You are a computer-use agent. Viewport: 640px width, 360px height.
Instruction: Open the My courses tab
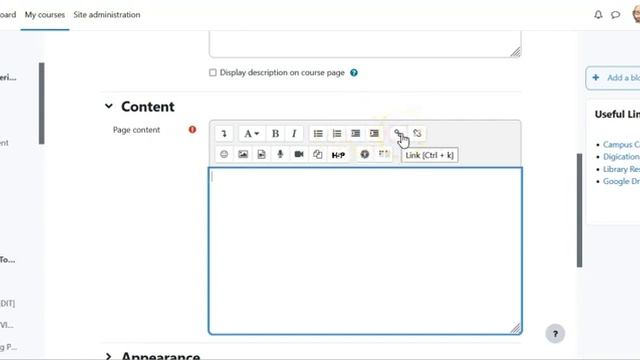[45, 15]
